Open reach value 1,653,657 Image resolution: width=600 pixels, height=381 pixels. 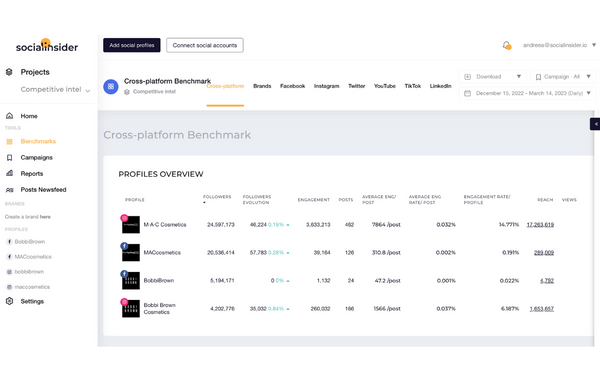541,308
